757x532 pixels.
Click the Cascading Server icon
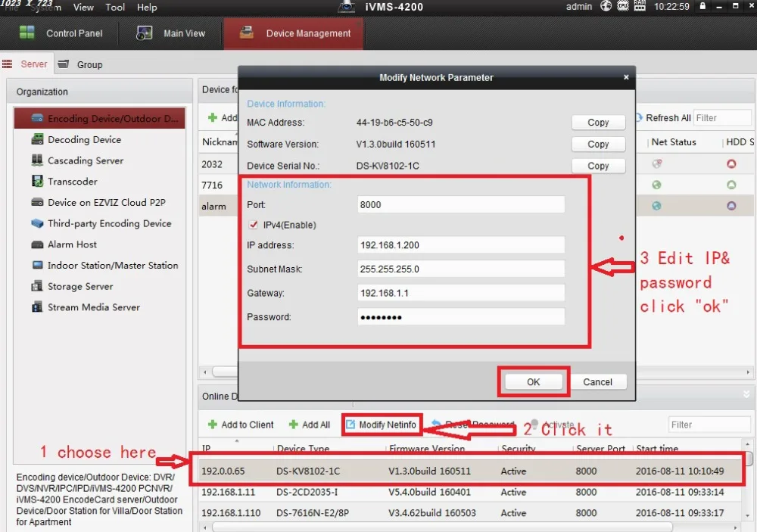(x=37, y=160)
